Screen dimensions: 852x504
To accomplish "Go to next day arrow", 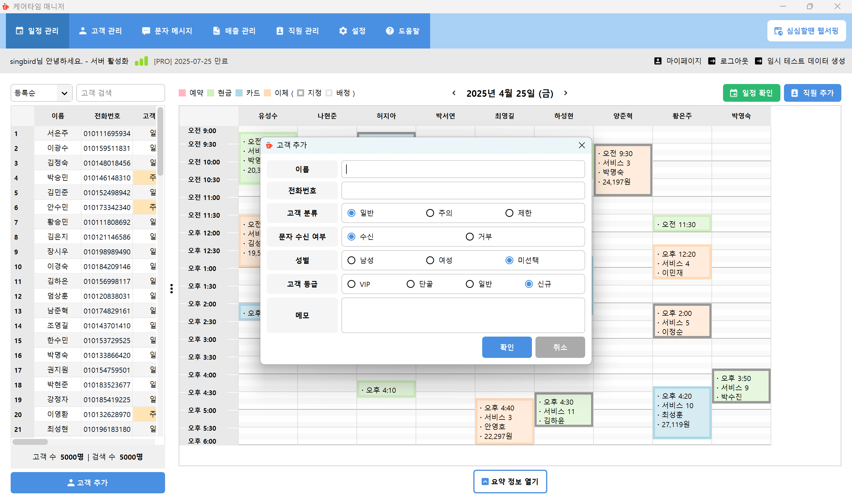I will tap(565, 93).
